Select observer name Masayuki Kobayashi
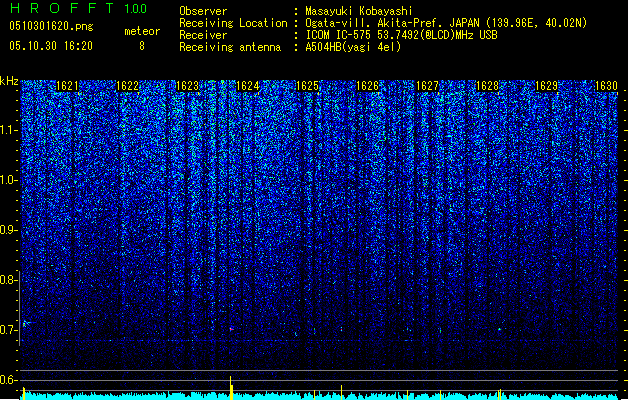This screenshot has height=400, width=629. (x=359, y=11)
